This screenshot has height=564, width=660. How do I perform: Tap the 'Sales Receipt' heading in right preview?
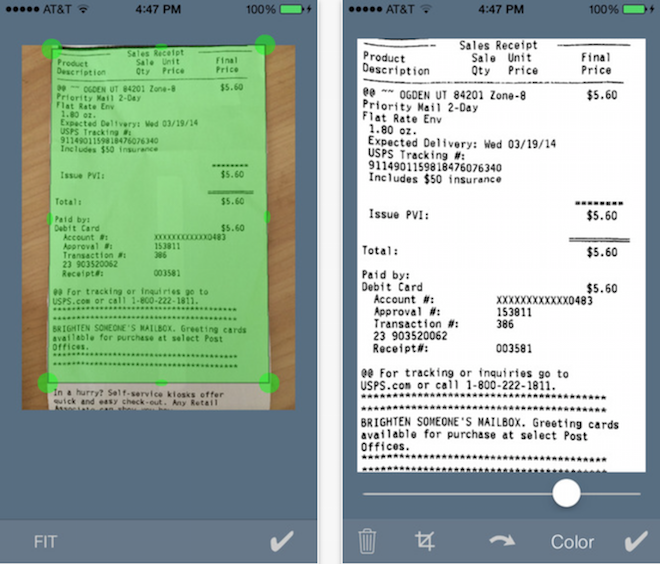(x=498, y=45)
